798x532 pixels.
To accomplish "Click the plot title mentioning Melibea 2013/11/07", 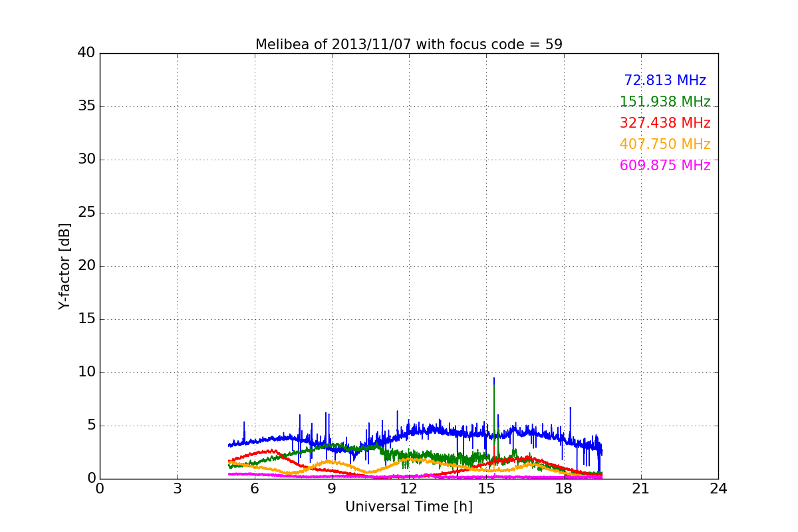I will (x=409, y=45).
